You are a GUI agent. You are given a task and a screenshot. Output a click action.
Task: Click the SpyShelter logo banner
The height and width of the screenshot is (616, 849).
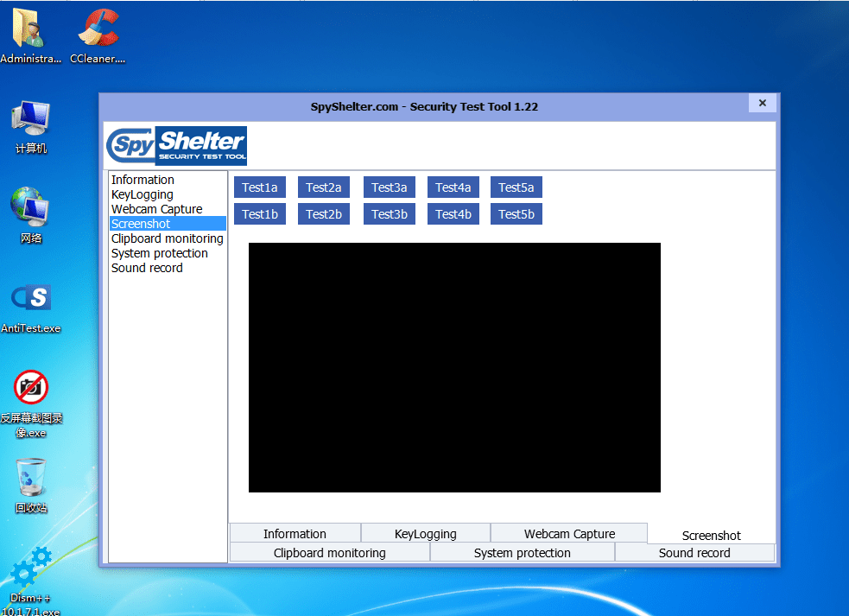coord(176,145)
